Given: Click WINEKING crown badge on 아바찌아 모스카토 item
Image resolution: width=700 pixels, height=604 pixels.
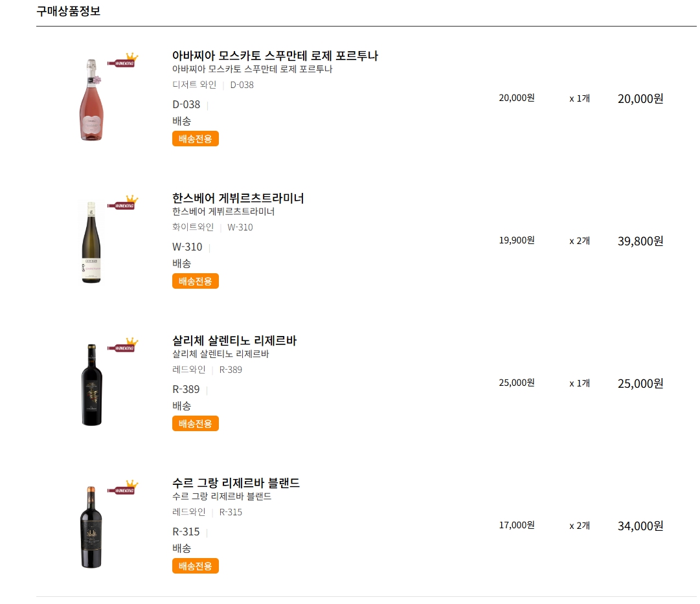Looking at the screenshot, I should point(123,60).
